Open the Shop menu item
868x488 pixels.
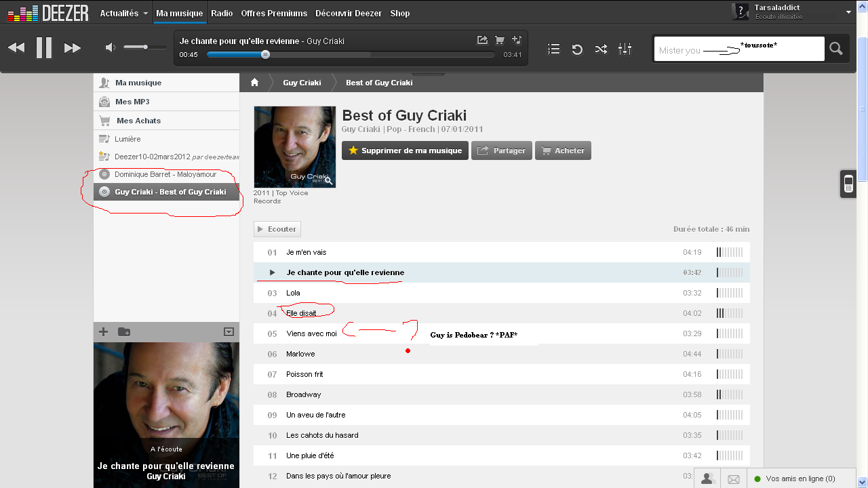(400, 13)
